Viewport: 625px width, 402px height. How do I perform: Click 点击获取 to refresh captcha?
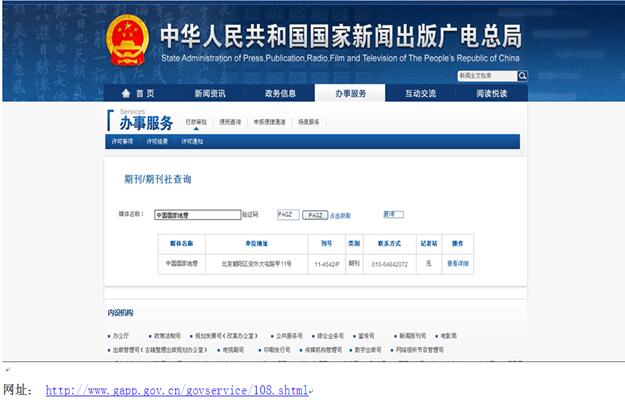341,216
